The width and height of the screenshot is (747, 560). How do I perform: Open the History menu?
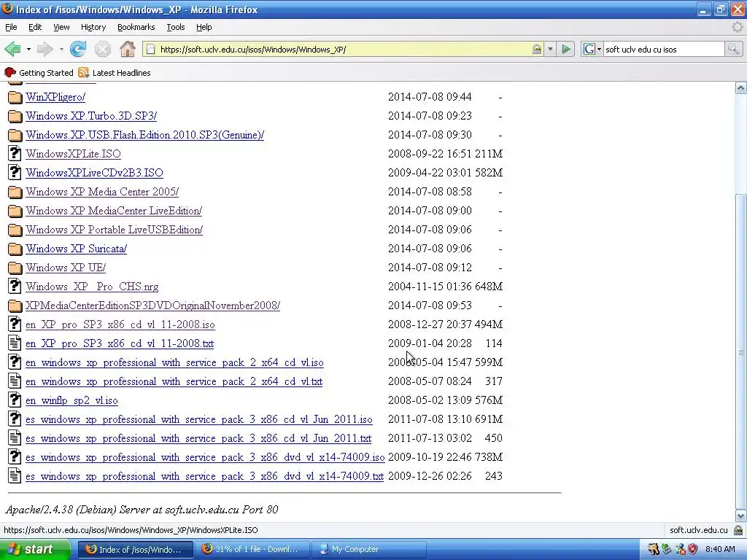[x=93, y=27]
